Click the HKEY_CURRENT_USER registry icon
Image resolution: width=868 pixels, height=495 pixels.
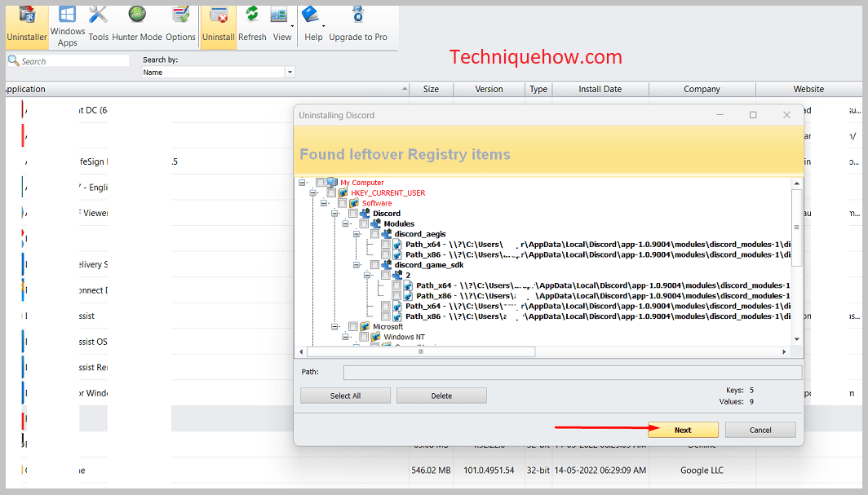tap(343, 192)
